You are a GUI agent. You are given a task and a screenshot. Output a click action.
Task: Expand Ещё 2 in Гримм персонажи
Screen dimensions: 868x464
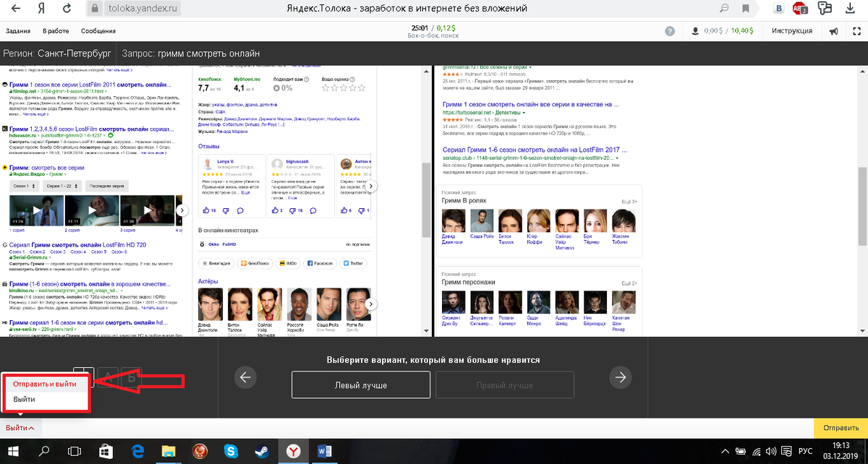tap(629, 283)
